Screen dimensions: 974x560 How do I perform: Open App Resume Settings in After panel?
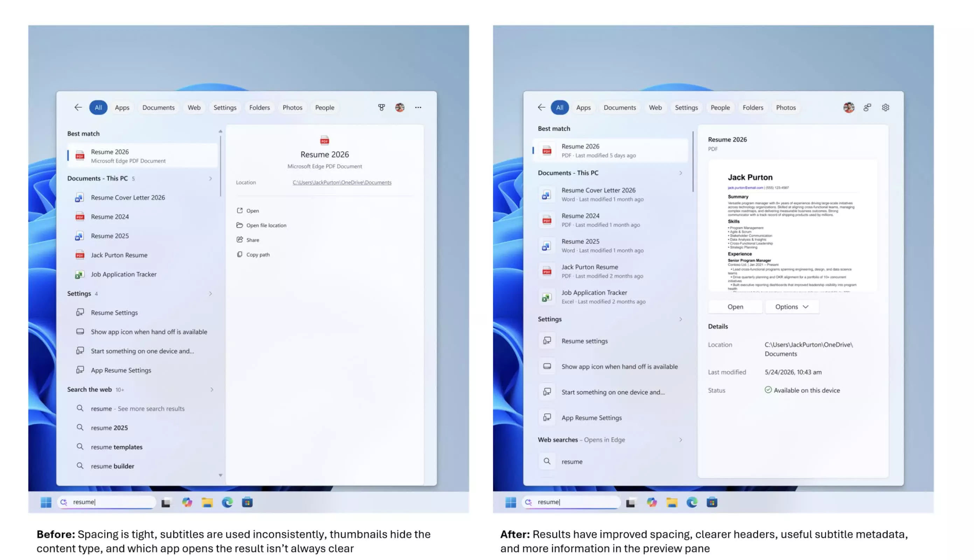[x=611, y=417]
